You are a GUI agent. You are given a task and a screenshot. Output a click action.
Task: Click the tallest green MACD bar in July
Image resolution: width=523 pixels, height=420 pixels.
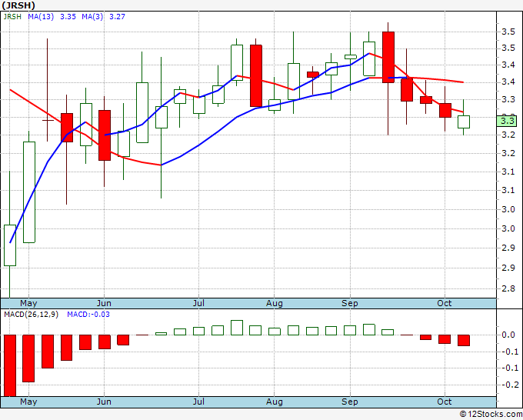237,328
